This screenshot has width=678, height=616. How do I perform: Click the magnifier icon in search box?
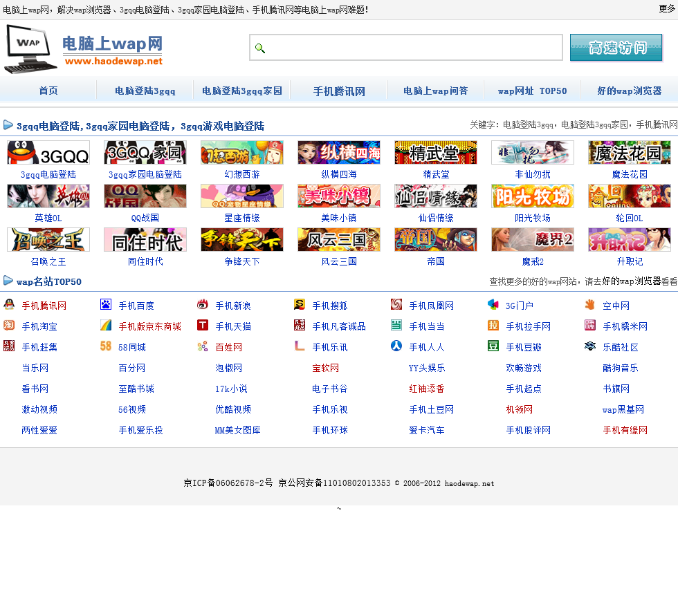pyautogui.click(x=260, y=48)
